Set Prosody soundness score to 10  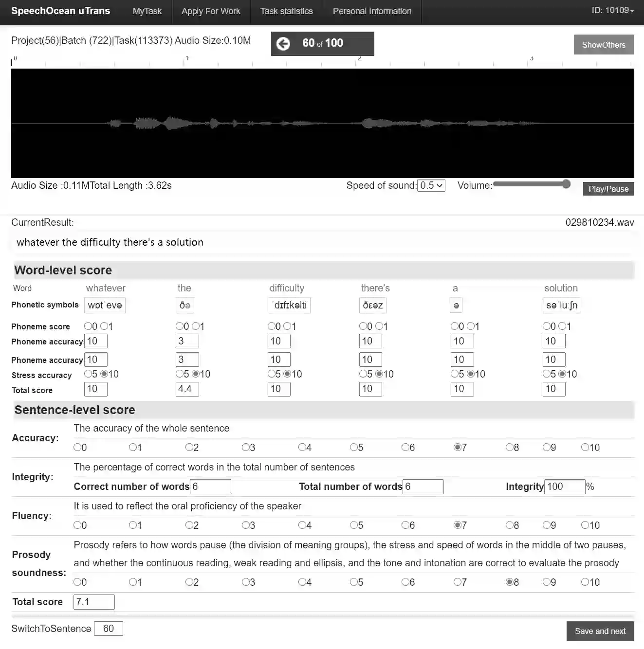pos(585,582)
